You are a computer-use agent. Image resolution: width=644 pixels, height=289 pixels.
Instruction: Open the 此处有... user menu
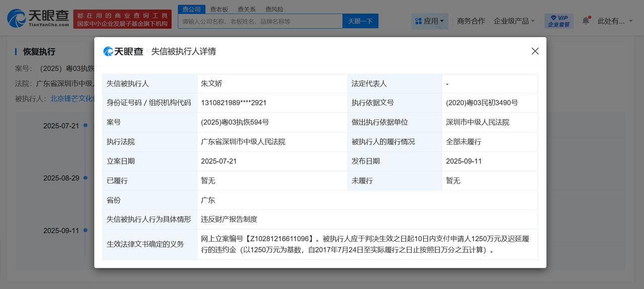click(614, 21)
